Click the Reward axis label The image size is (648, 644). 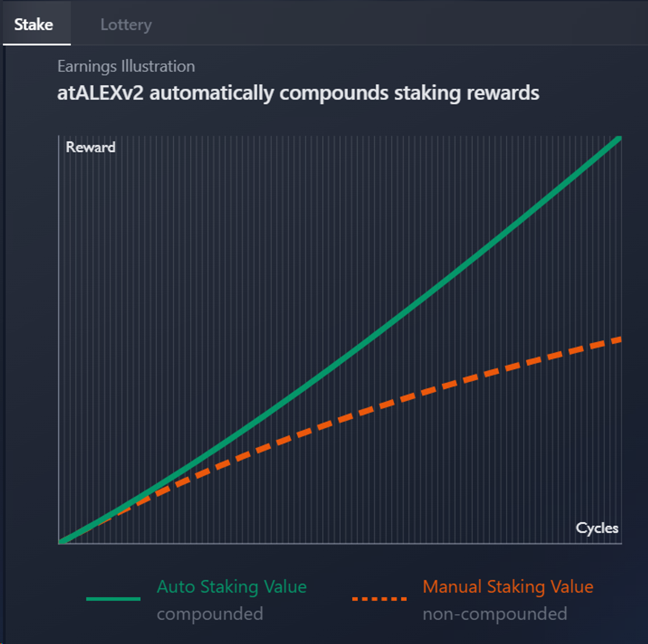[x=91, y=147]
